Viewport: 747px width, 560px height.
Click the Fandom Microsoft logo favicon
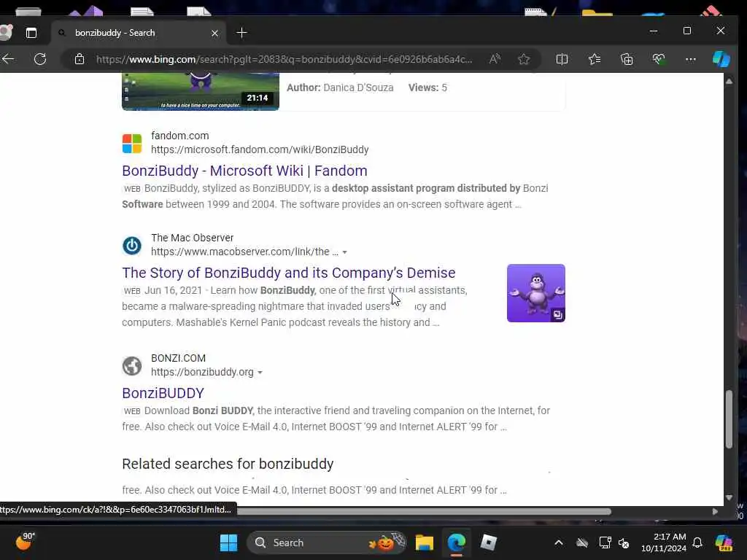coord(132,144)
